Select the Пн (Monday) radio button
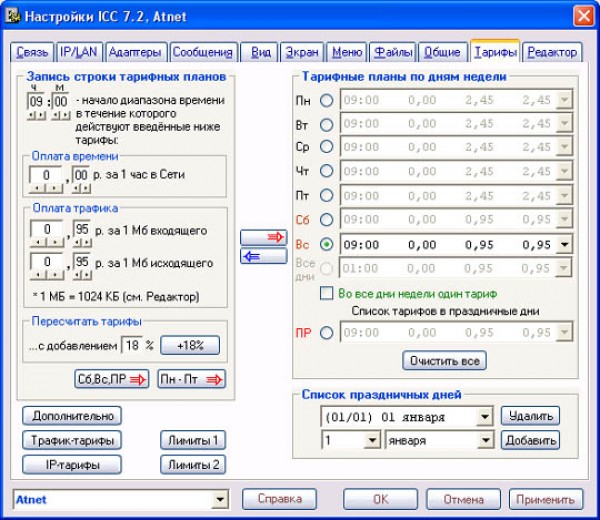 pyautogui.click(x=327, y=100)
